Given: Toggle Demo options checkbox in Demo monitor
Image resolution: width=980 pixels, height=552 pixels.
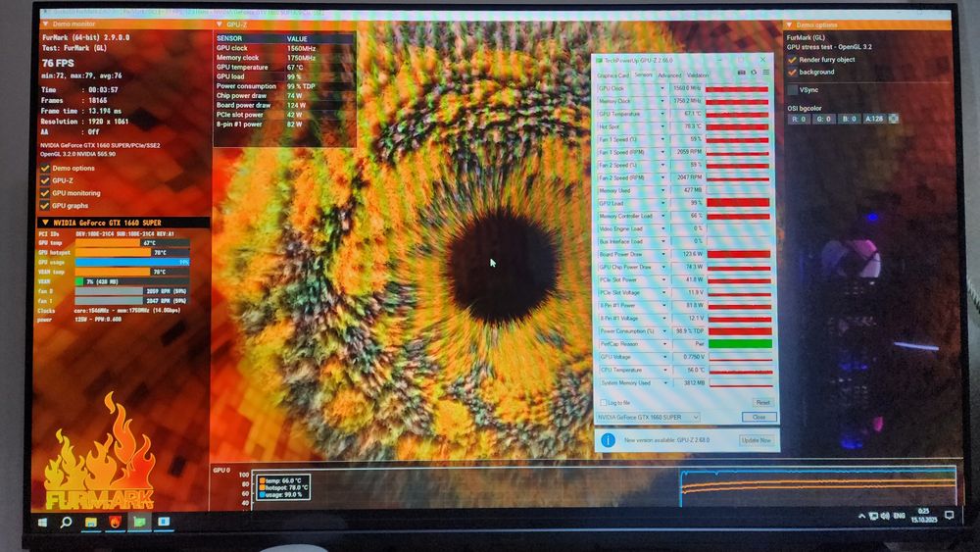Looking at the screenshot, I should (45, 169).
